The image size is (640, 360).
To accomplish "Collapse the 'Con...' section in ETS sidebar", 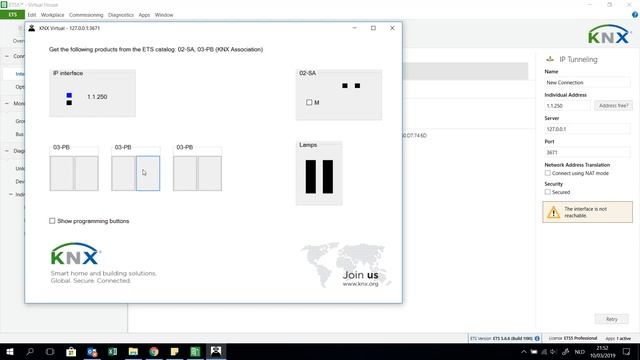I will [x=7, y=56].
